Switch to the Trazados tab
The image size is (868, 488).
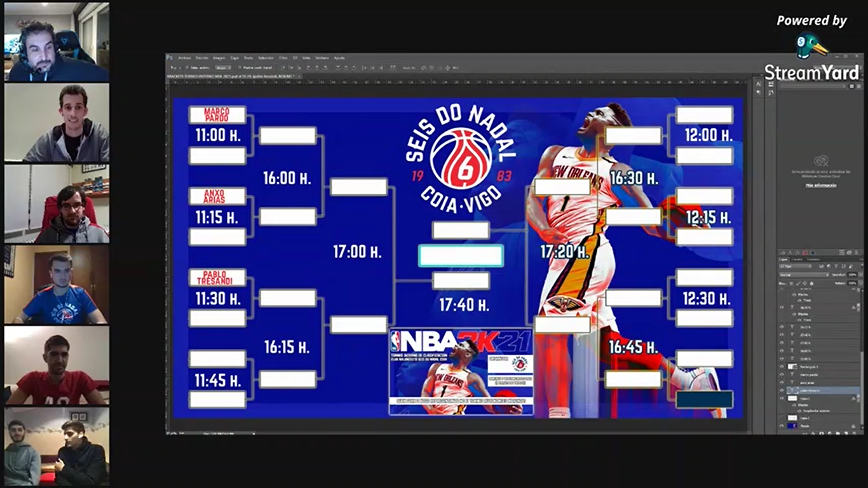coord(813,259)
